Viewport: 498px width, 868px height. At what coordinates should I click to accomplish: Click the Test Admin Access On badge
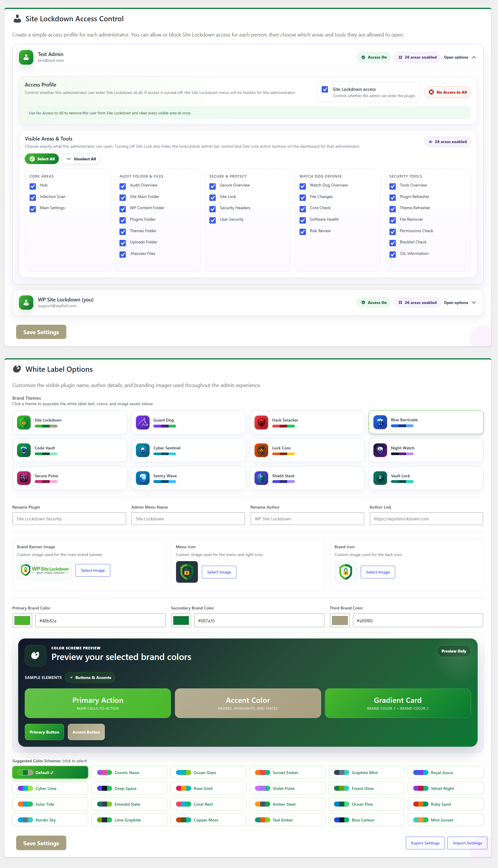point(374,57)
